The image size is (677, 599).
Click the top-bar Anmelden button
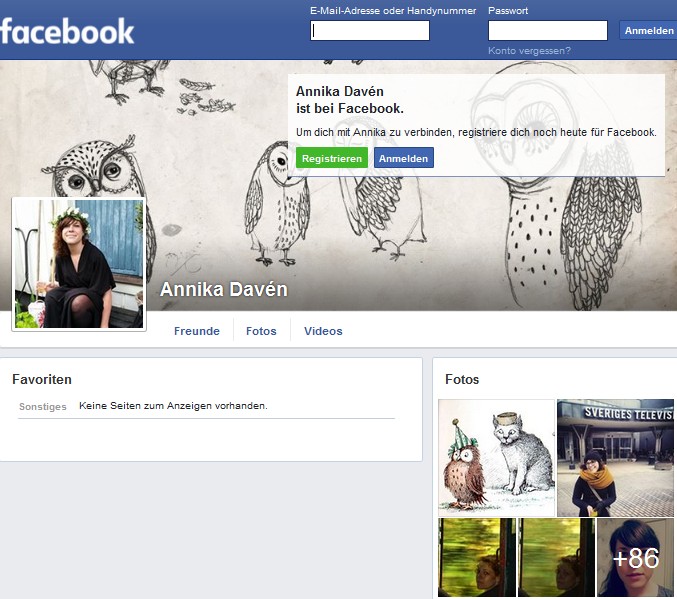click(x=649, y=31)
